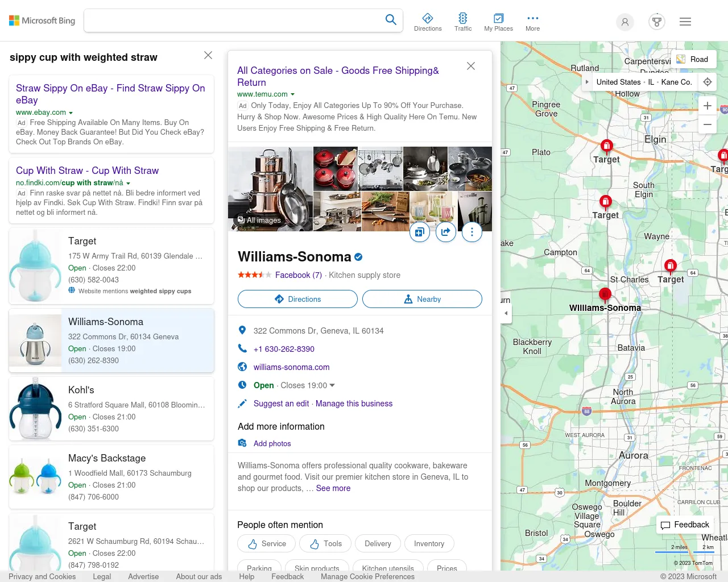
Task: Locate me on the map
Action: click(x=708, y=82)
